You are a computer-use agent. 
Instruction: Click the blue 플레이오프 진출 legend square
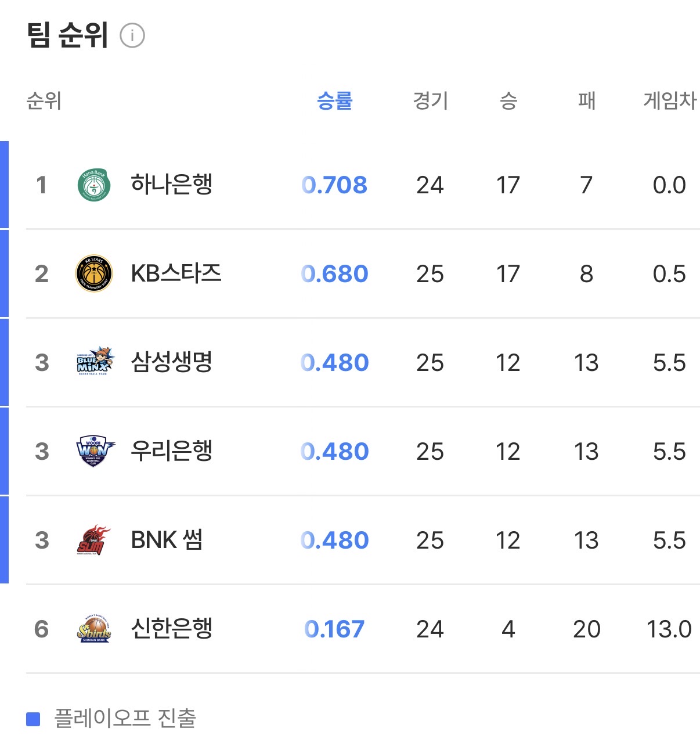coord(33,719)
